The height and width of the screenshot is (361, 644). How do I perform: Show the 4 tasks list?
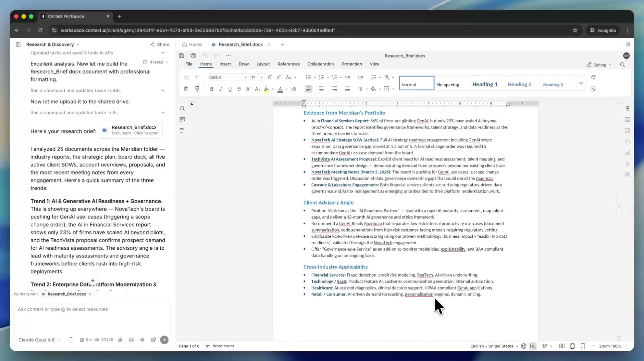156,62
